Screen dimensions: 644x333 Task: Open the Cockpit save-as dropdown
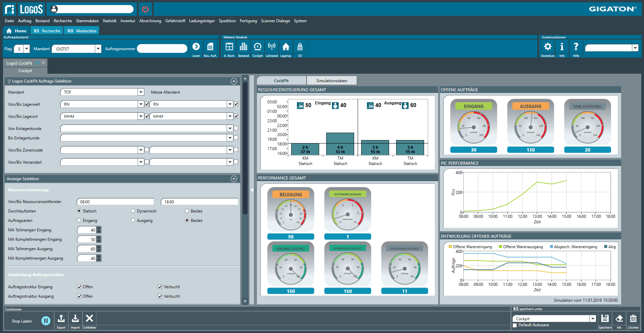click(x=593, y=319)
